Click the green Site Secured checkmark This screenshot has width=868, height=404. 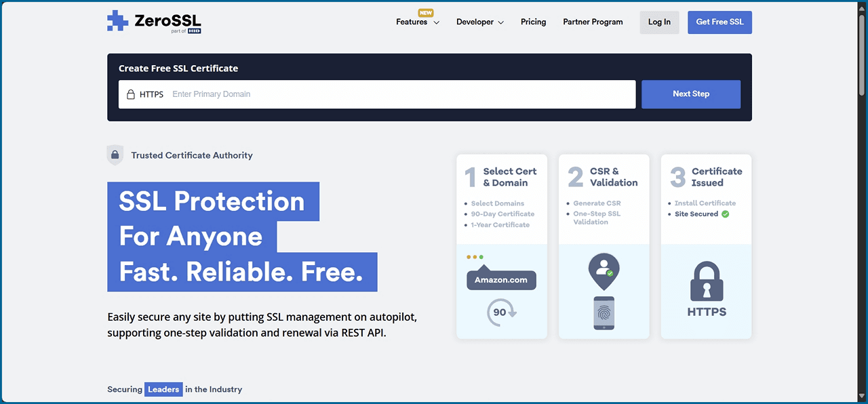tap(725, 214)
